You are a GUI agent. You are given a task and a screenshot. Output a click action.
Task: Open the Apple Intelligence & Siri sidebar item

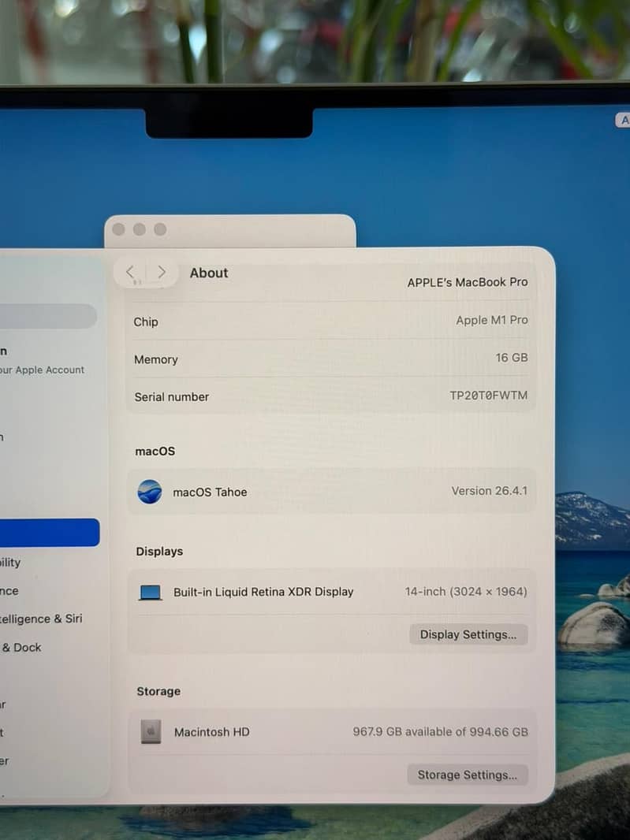[41, 619]
